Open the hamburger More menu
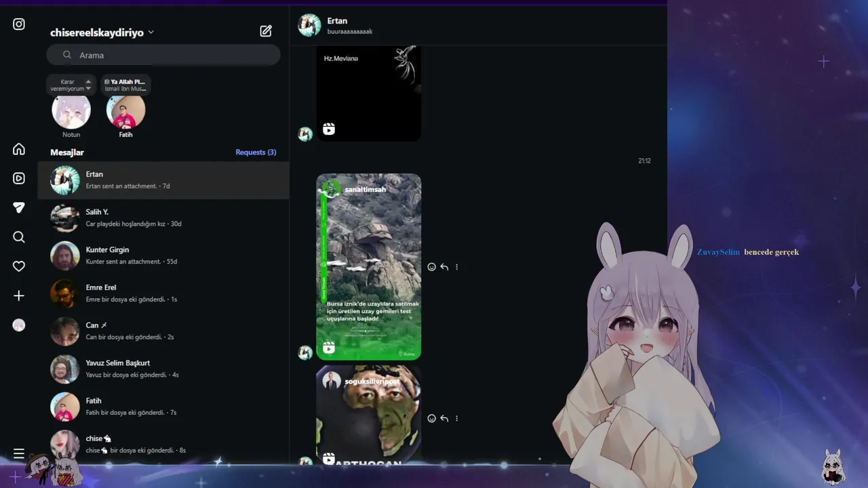Image resolution: width=868 pixels, height=488 pixels. pos(19,453)
